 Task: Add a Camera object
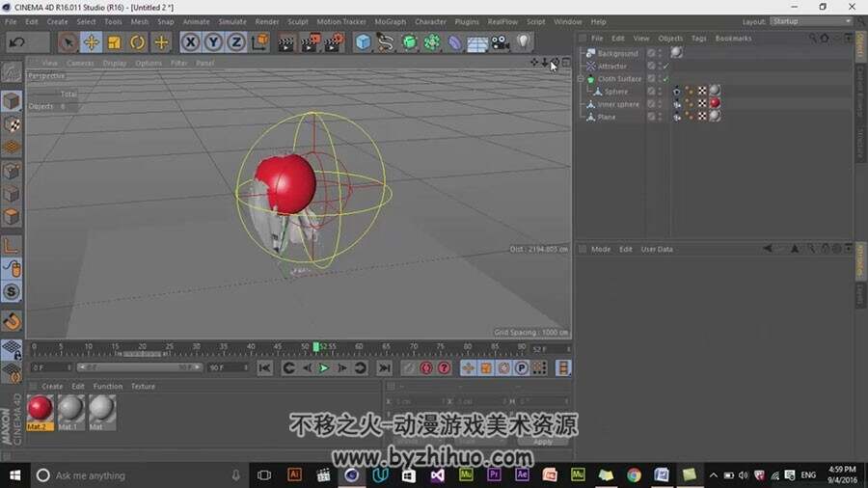(x=501, y=42)
